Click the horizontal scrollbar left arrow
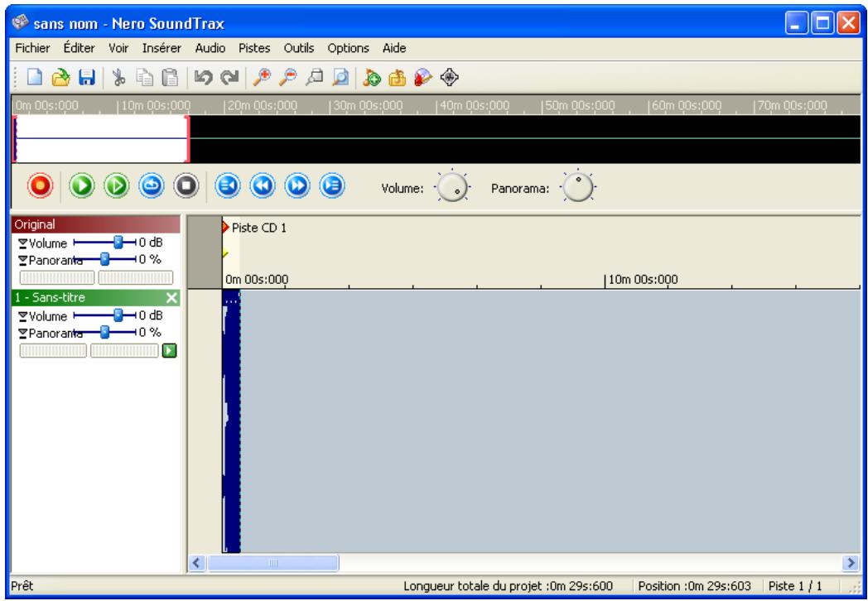 (x=196, y=564)
